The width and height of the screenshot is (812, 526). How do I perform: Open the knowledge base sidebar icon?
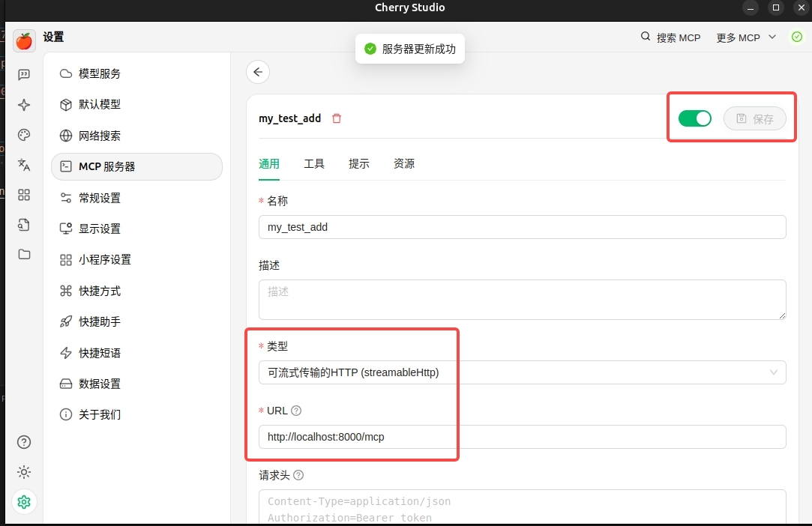pyautogui.click(x=24, y=225)
